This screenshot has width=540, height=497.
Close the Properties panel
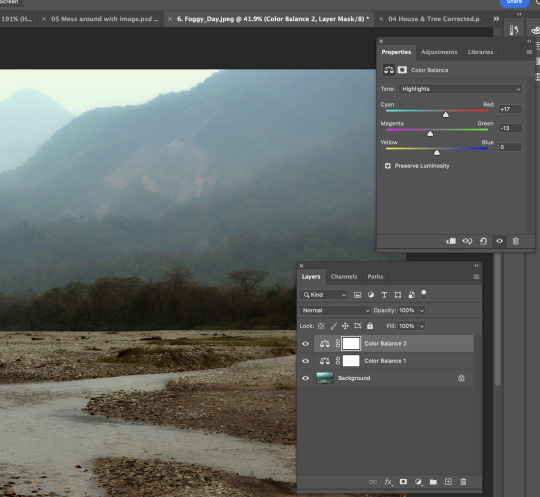pos(381,41)
